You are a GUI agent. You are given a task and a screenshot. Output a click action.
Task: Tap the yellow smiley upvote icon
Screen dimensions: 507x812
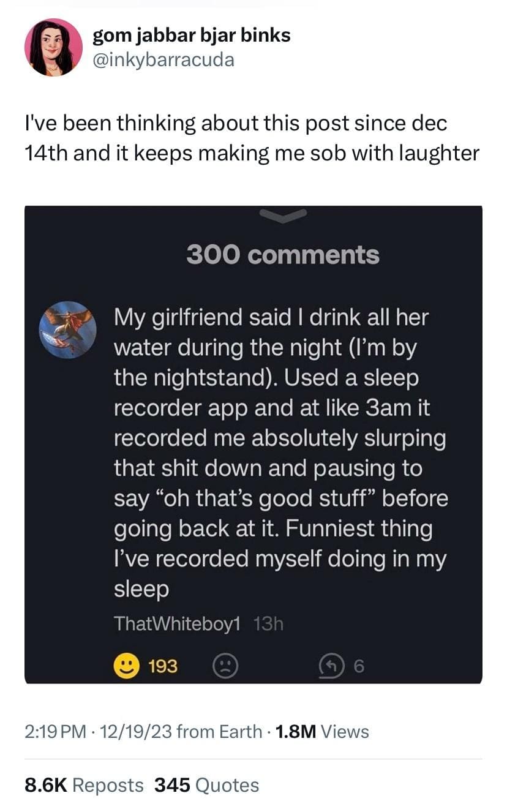coord(126,666)
